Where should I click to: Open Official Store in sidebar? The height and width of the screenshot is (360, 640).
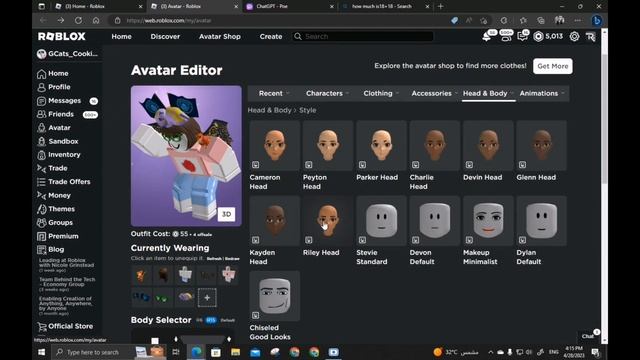coord(65,327)
